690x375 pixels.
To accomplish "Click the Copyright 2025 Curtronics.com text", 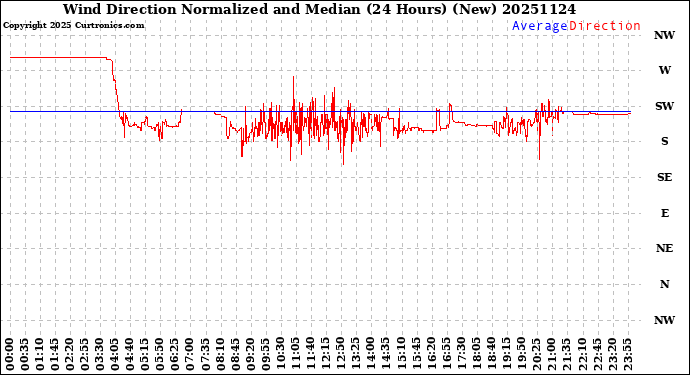I will (73, 26).
